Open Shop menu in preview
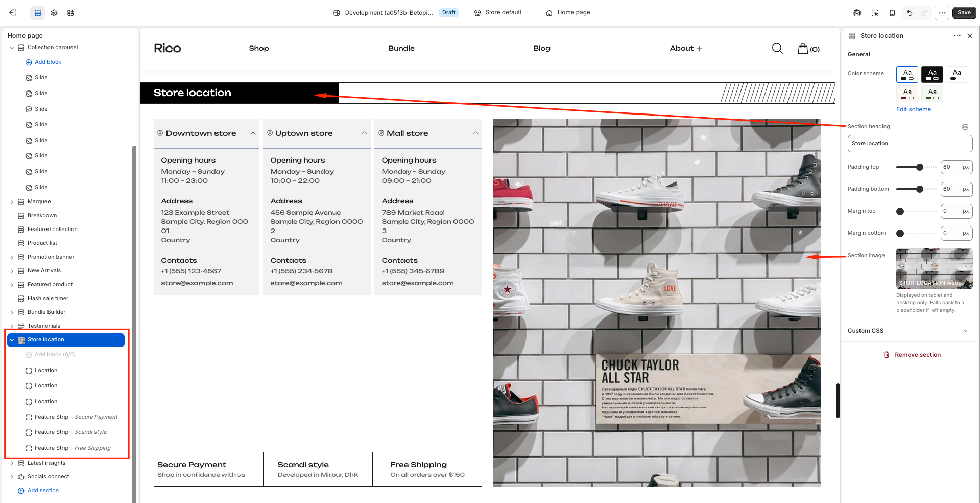This screenshot has height=503, width=980. point(259,48)
